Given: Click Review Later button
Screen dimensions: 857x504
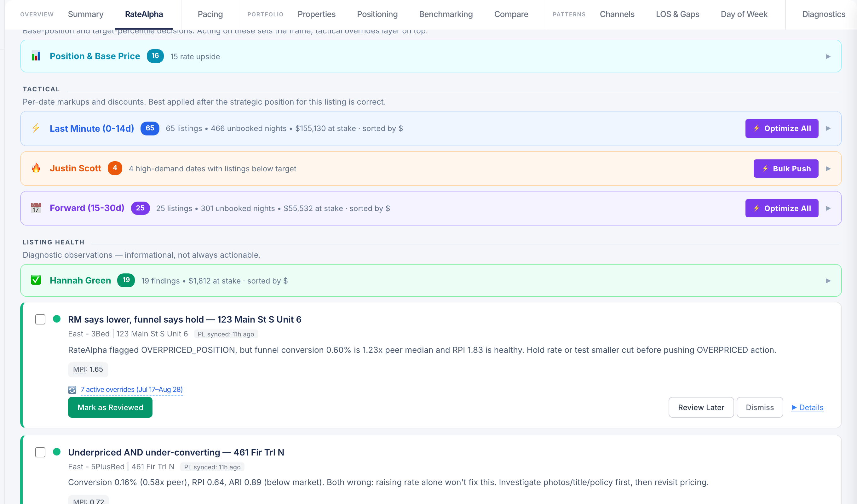Looking at the screenshot, I should [701, 407].
